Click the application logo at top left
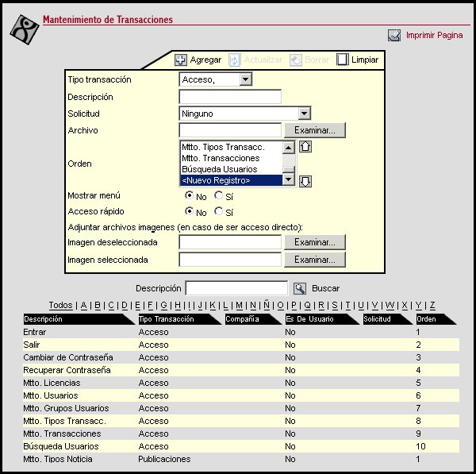 pos(24,31)
